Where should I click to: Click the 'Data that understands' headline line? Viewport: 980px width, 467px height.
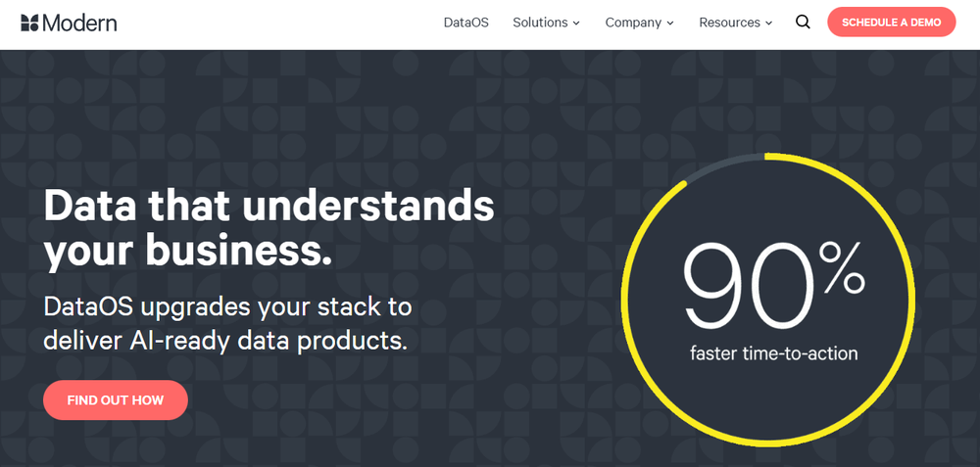pyautogui.click(x=269, y=207)
